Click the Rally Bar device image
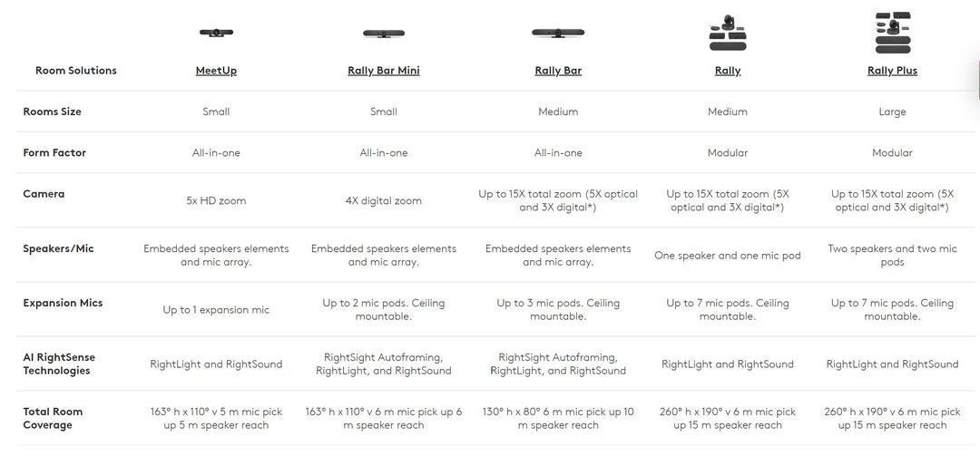Image resolution: width=980 pixels, height=456 pixels. (558, 33)
